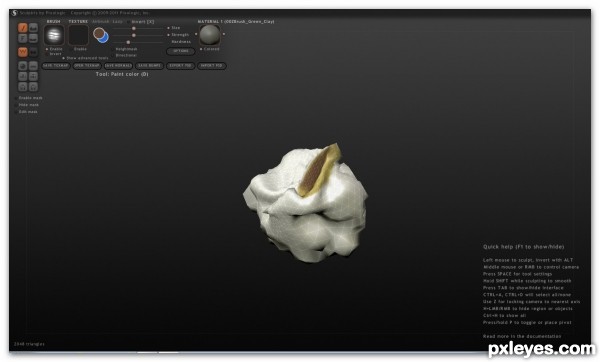This screenshot has height=362, width=600.
Task: Toggle the orange W wireframe icon
Action: 23,51
